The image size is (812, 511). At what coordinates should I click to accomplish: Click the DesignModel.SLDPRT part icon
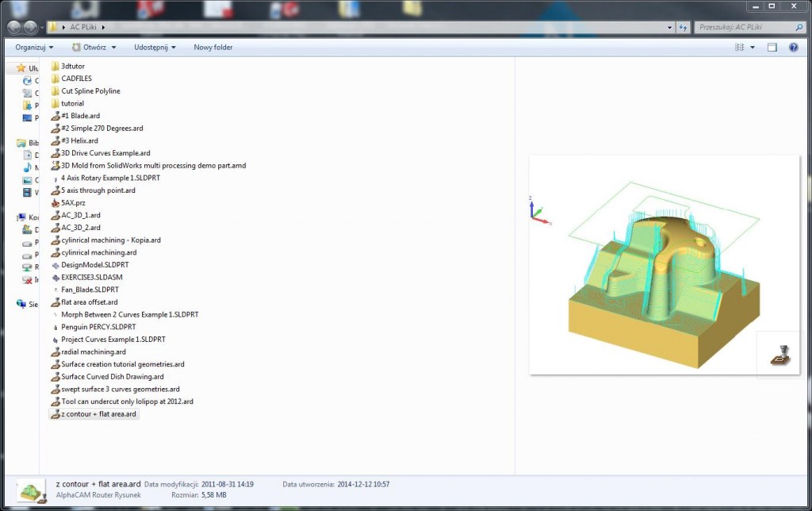[55, 264]
